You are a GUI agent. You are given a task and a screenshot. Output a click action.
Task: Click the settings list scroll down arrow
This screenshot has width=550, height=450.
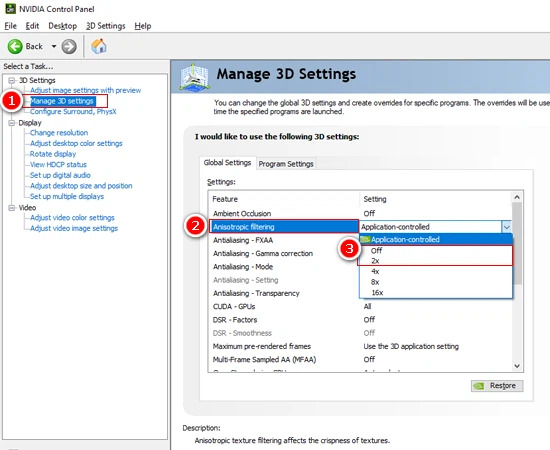coord(517,366)
